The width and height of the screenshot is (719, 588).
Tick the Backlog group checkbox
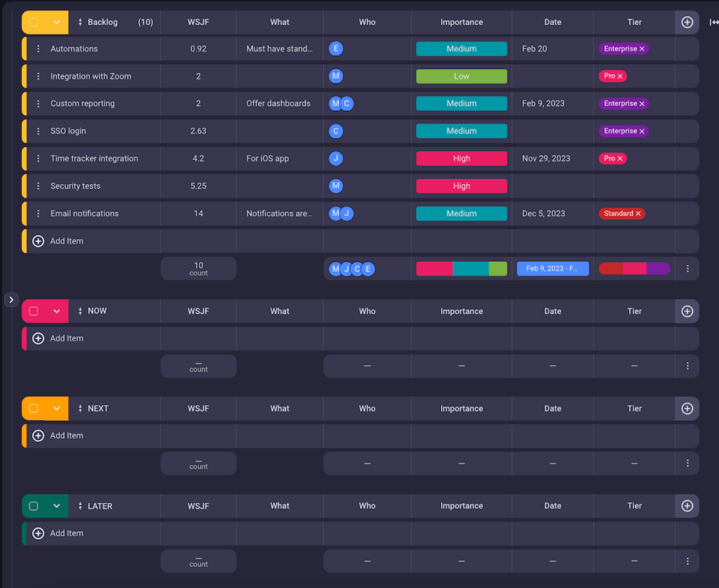(34, 22)
